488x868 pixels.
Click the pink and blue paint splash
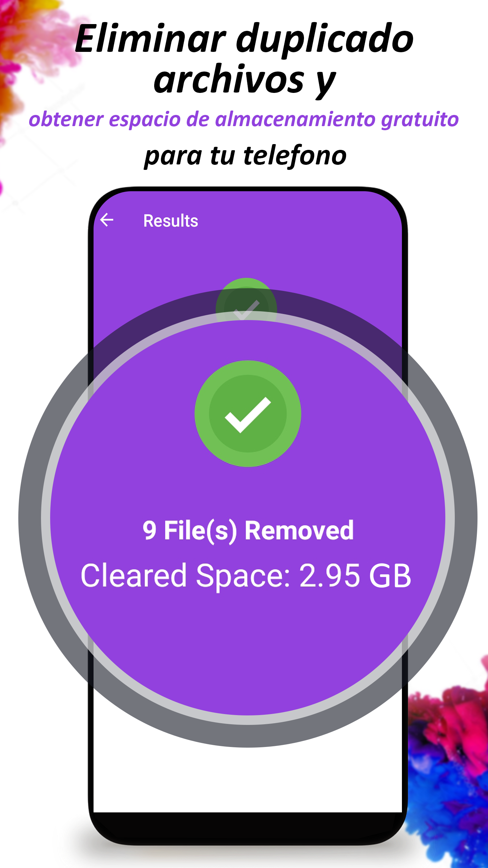click(x=451, y=763)
